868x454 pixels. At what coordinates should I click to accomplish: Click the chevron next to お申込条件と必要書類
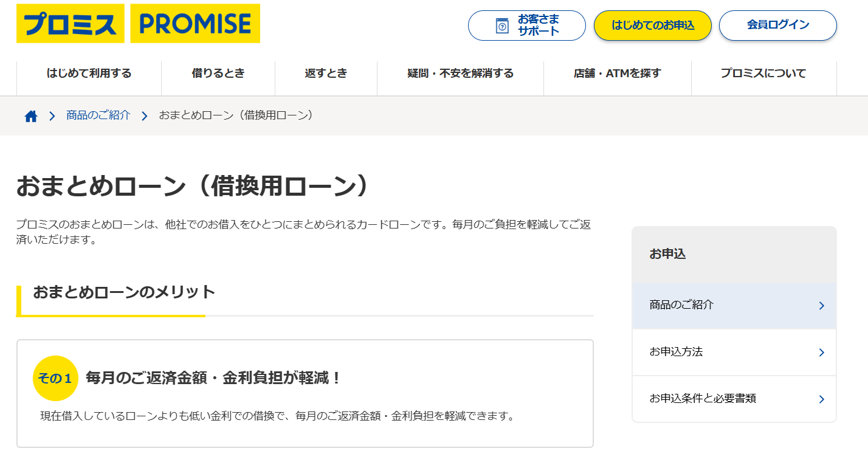pyautogui.click(x=821, y=399)
